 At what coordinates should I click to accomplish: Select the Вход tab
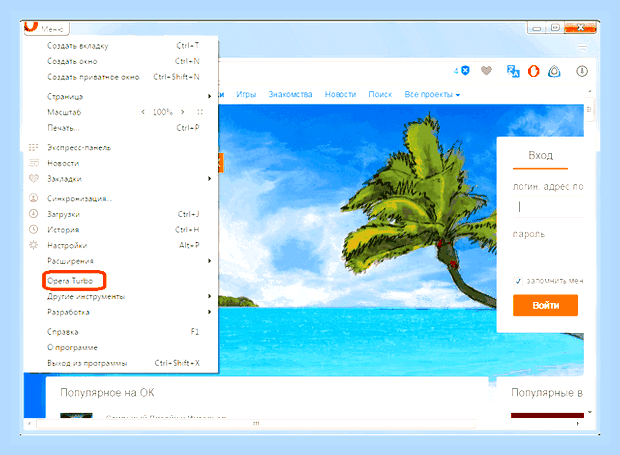(540, 155)
